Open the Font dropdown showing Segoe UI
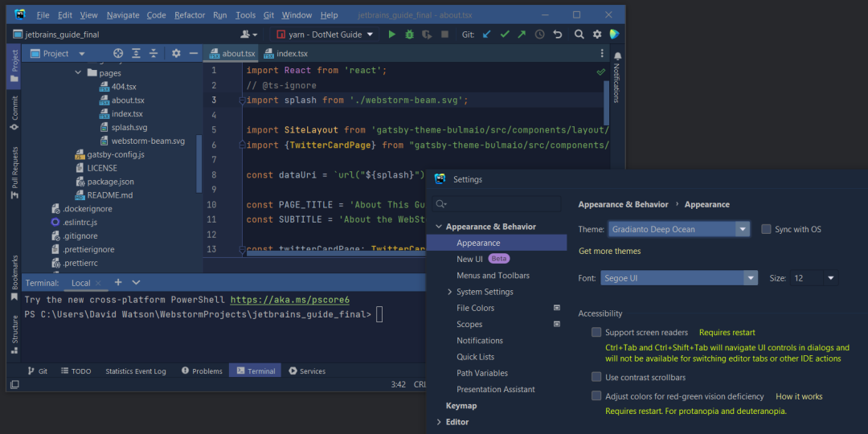 (x=678, y=278)
